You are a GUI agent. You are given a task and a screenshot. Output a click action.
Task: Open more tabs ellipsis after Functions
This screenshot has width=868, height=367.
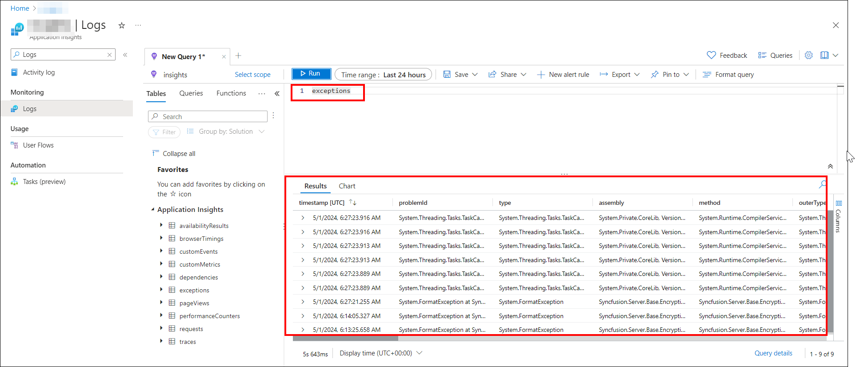262,93
